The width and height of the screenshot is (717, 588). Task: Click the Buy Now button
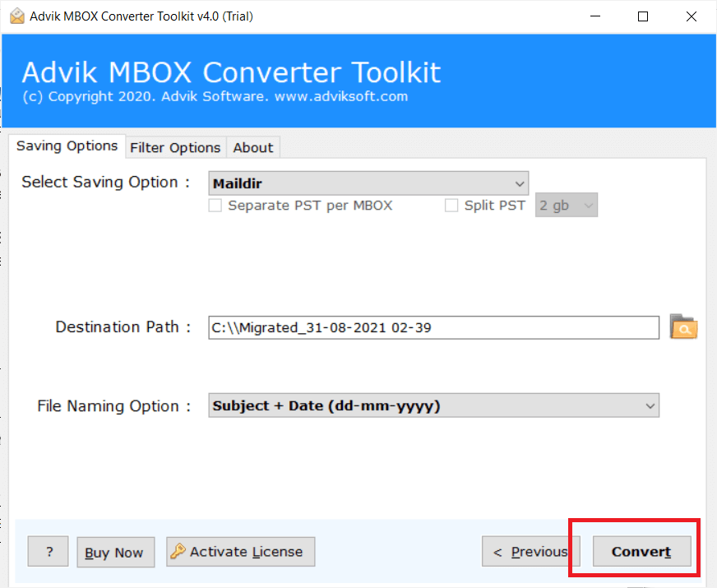pyautogui.click(x=116, y=553)
